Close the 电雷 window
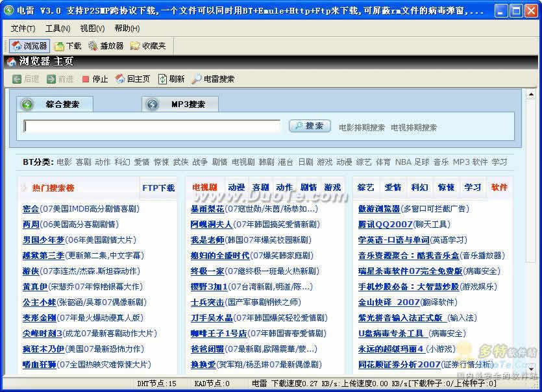 click(x=531, y=11)
